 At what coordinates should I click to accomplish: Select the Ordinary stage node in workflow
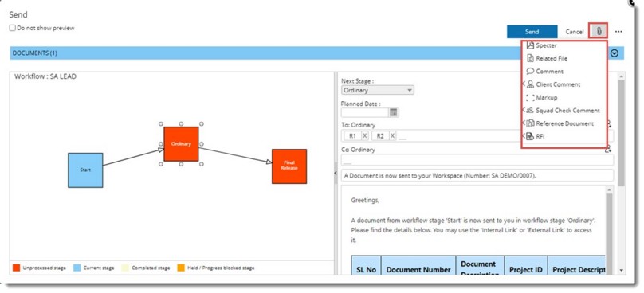coord(181,143)
